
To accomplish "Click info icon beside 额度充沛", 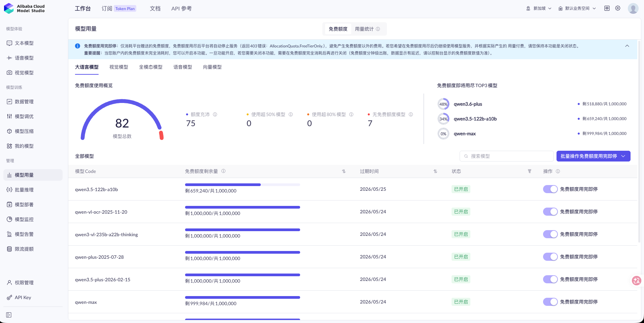I will click(x=215, y=114).
